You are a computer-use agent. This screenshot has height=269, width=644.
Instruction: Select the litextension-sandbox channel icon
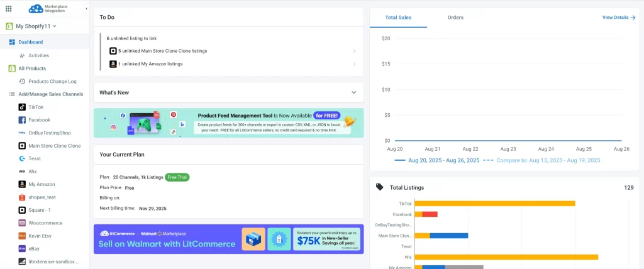pos(22,261)
